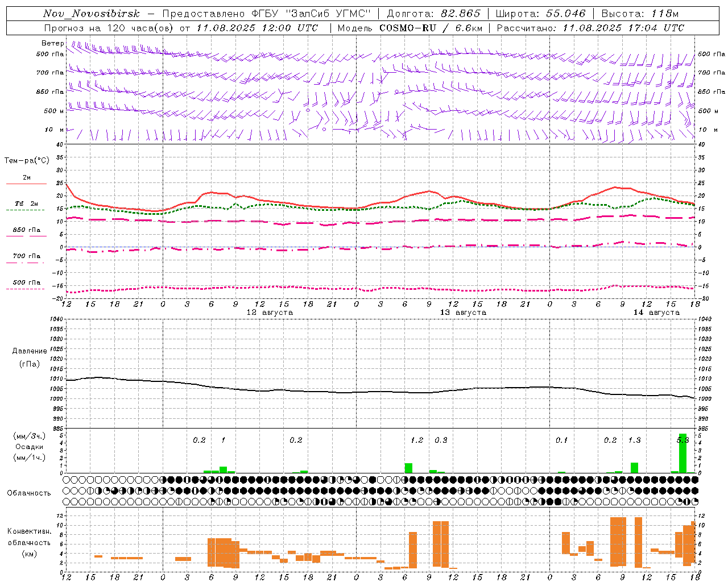Click the Td 2м dew point legend
This screenshot has width=728, height=582.
click(27, 203)
